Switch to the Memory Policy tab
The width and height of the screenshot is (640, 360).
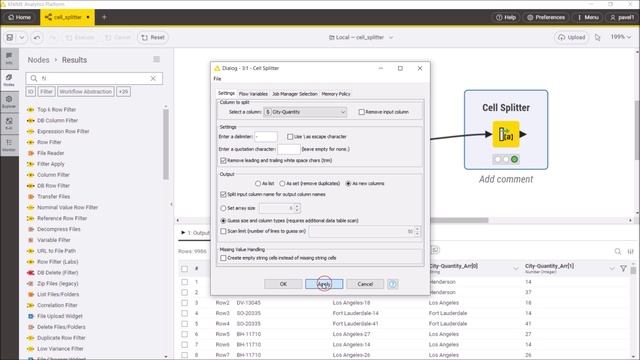336,94
